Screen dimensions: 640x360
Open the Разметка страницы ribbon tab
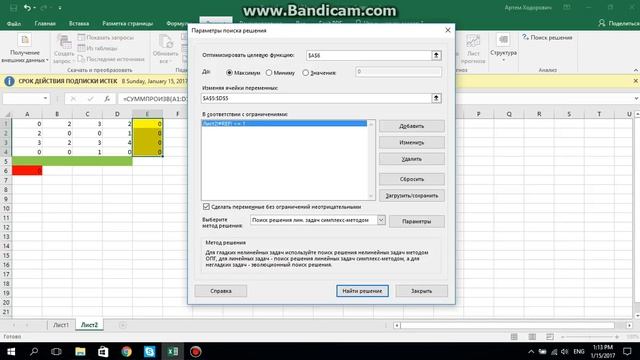pyautogui.click(x=127, y=24)
